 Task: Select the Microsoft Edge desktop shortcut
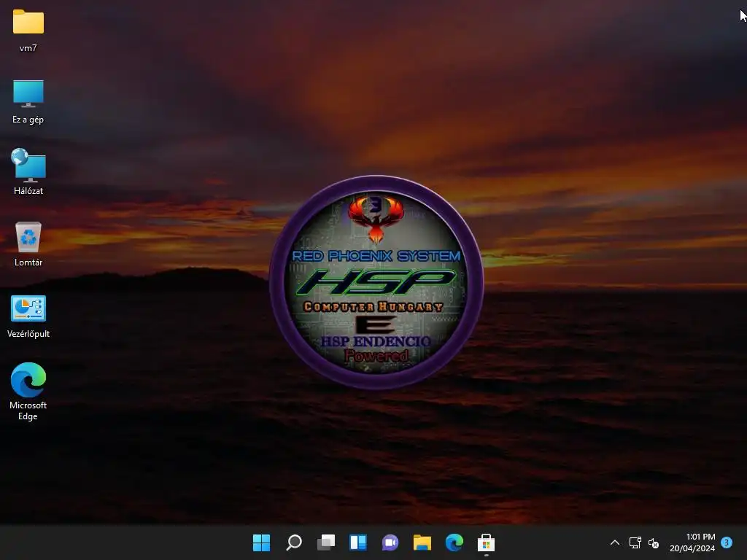28,392
